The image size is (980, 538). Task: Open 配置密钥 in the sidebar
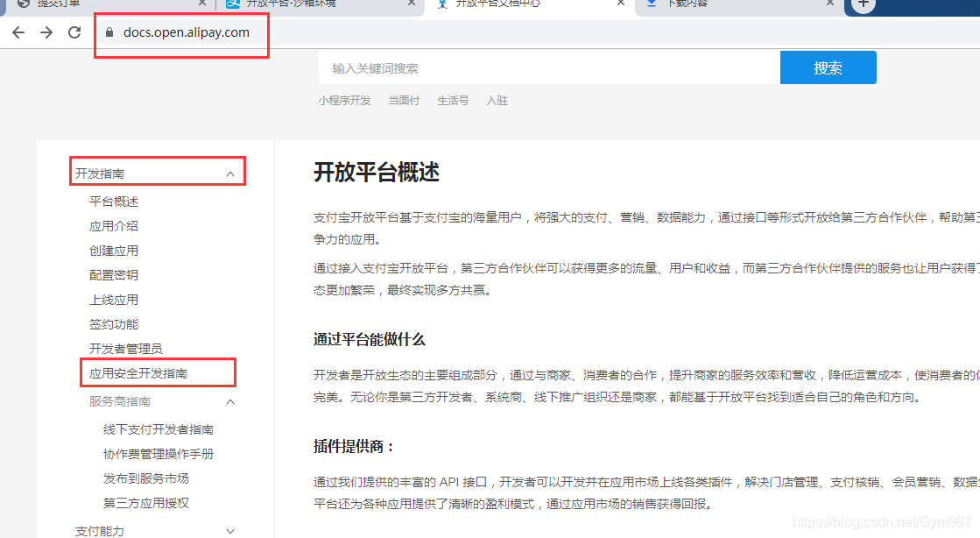pos(114,275)
